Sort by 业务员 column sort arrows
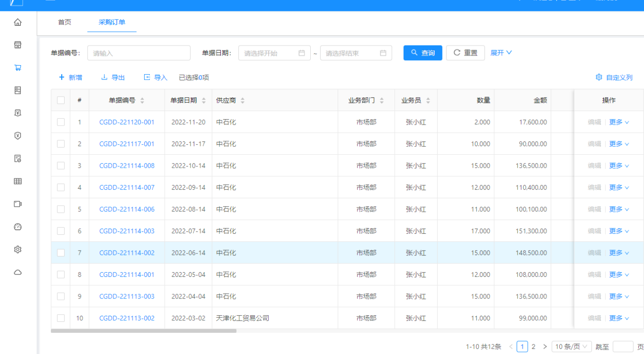Viewport: 644px width, 354px height. [428, 101]
